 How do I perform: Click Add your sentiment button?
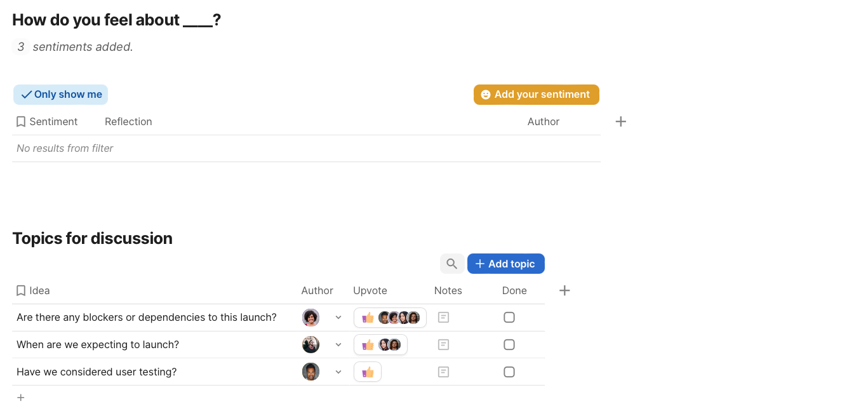[x=536, y=95]
